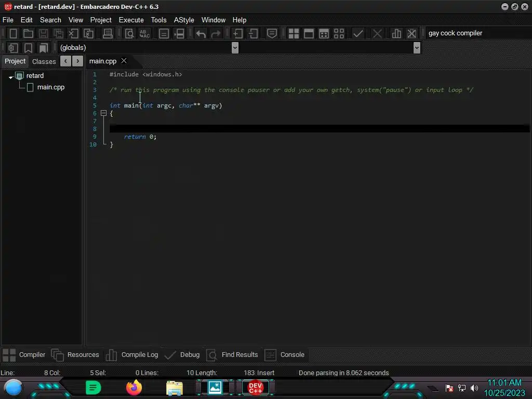Open the Console bottom tab
The width and height of the screenshot is (532, 399).
pos(285,355)
